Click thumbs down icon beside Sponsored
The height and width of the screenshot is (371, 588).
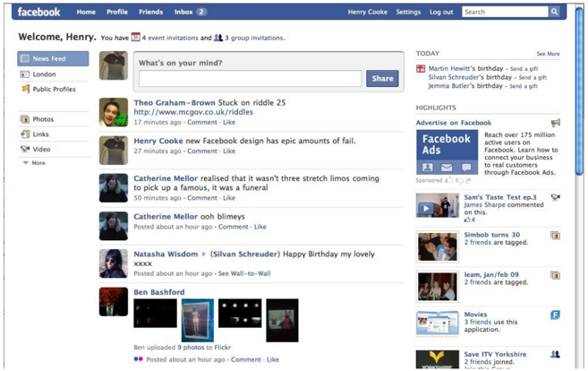(x=459, y=181)
